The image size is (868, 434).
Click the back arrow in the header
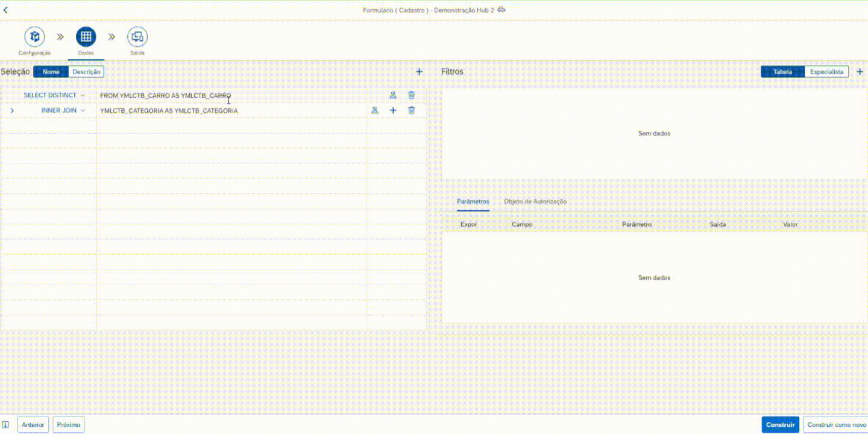(x=6, y=10)
